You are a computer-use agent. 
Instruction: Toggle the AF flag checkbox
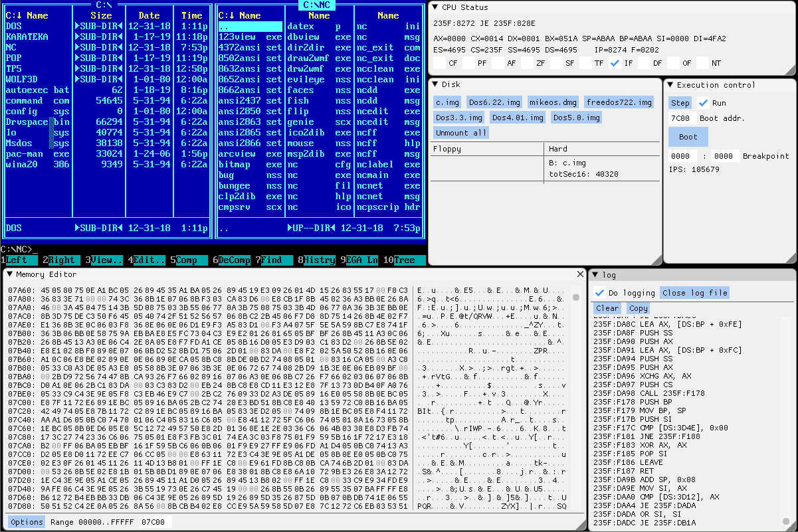(498, 63)
